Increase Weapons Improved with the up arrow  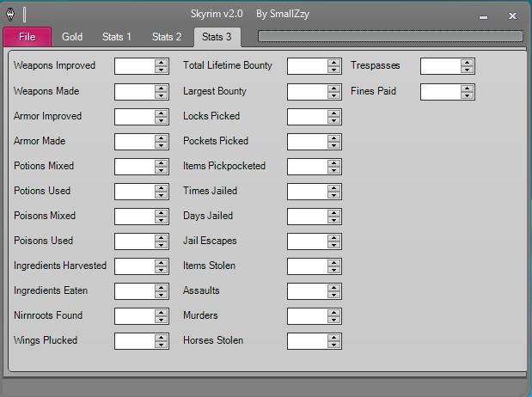tap(162, 63)
